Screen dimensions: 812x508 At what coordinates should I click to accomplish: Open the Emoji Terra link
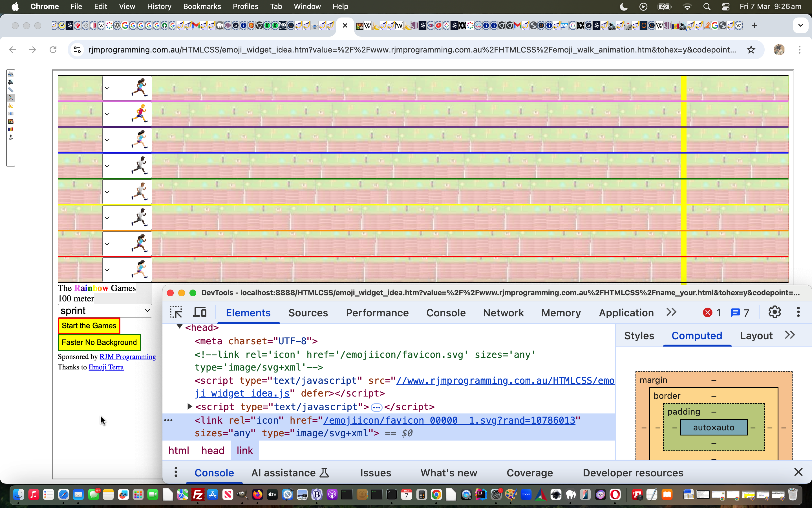(106, 367)
